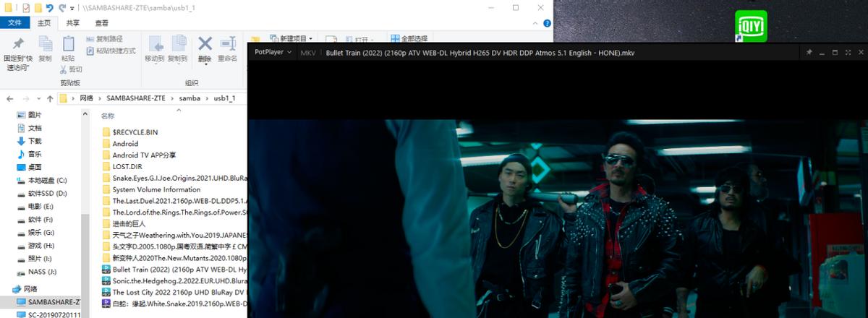Click the Up one level arrow

[x=50, y=98]
